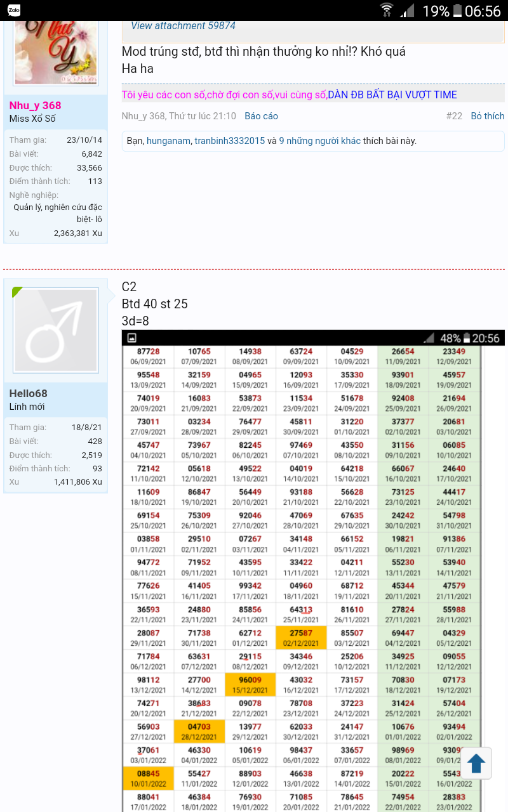Tap the battery percentage indicator
Viewport: 508px width, 812px height.
(x=436, y=11)
